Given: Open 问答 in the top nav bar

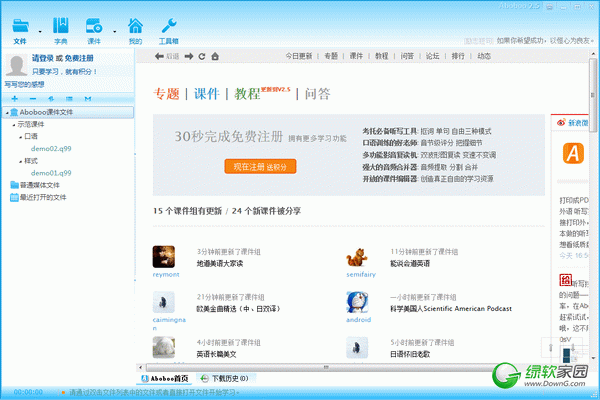Looking at the screenshot, I should 407,56.
